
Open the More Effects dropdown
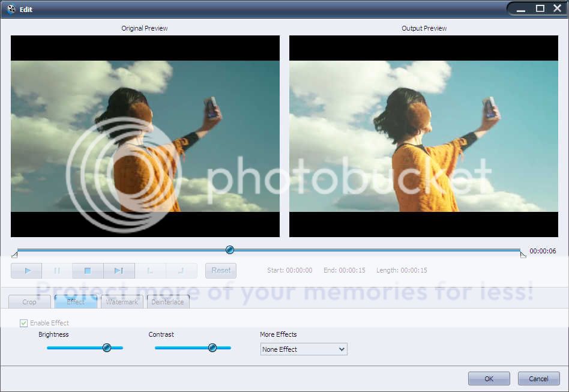click(x=304, y=349)
